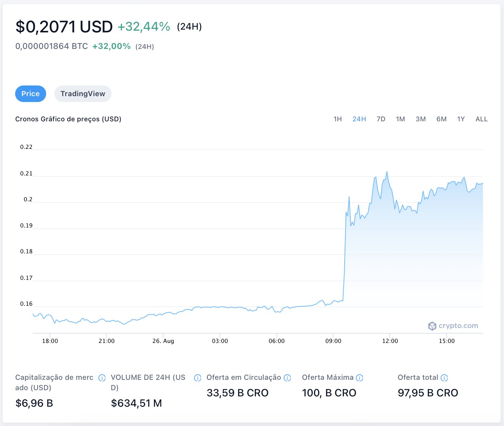Click the Oferta Máxima label

click(328, 377)
